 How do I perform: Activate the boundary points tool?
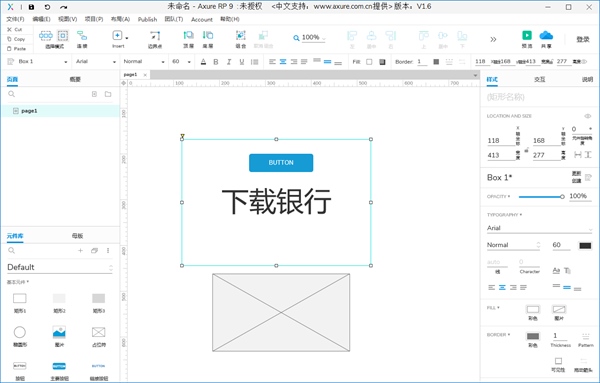click(155, 36)
